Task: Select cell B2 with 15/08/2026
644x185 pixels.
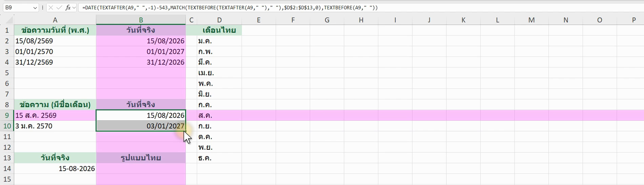Action: (x=141, y=41)
